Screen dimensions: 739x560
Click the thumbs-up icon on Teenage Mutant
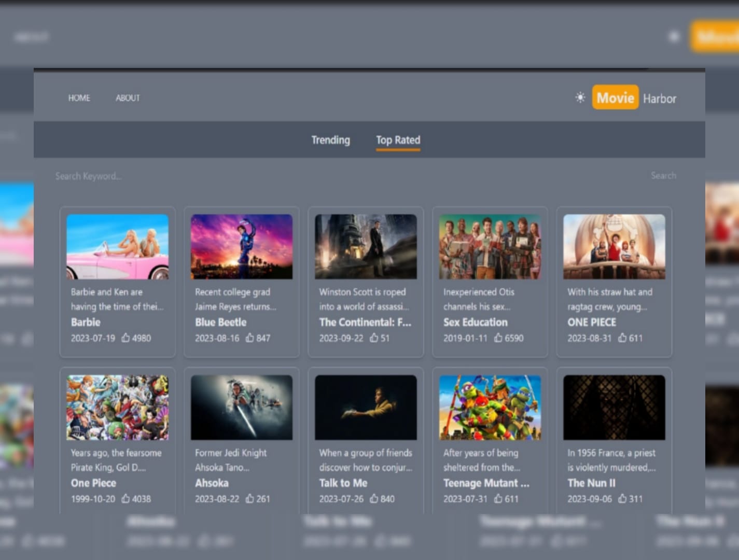[x=498, y=498]
